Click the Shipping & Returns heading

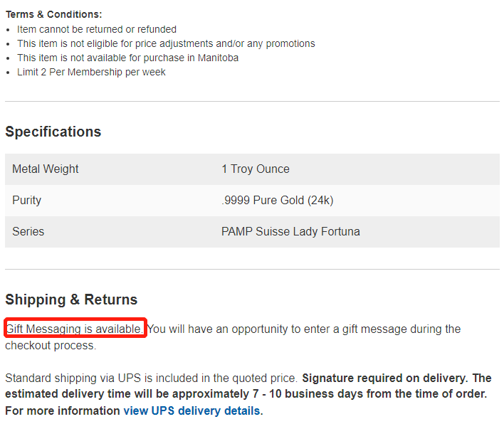click(x=71, y=300)
